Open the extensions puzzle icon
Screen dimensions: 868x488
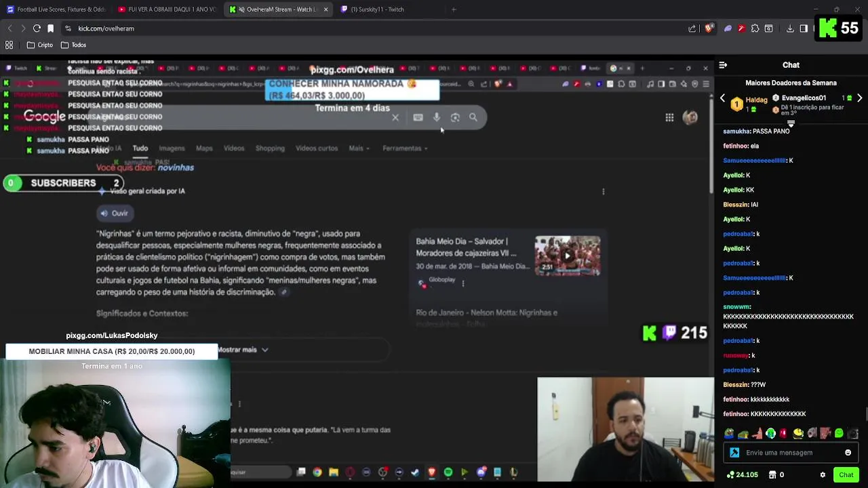755,28
